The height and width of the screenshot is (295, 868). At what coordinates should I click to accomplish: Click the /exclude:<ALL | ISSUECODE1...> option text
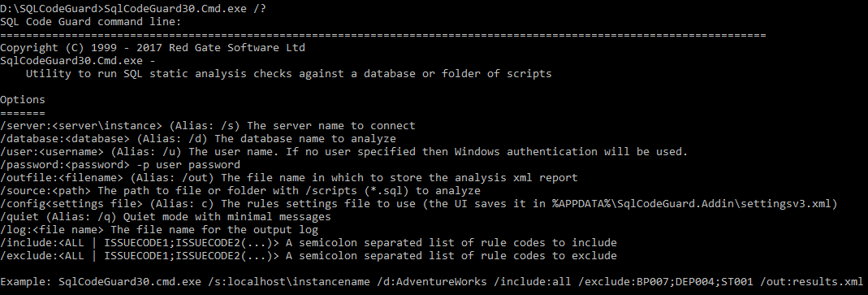coord(140,256)
